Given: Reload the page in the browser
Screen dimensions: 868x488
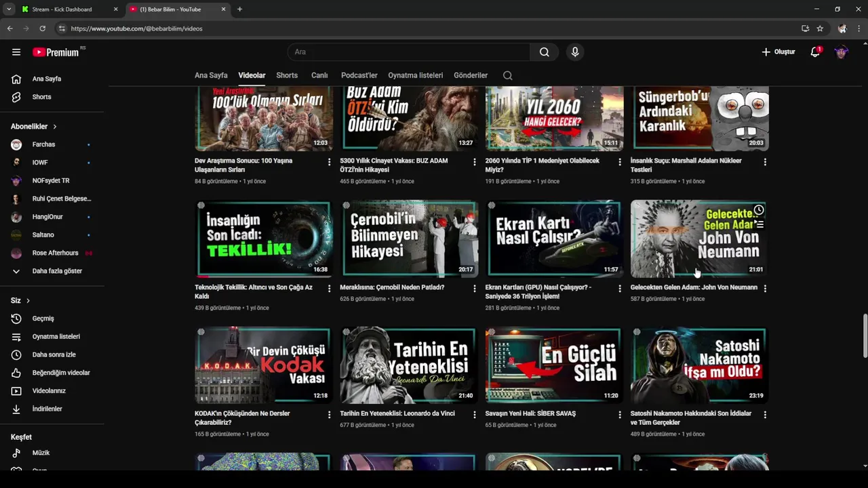Looking at the screenshot, I should click(42, 28).
